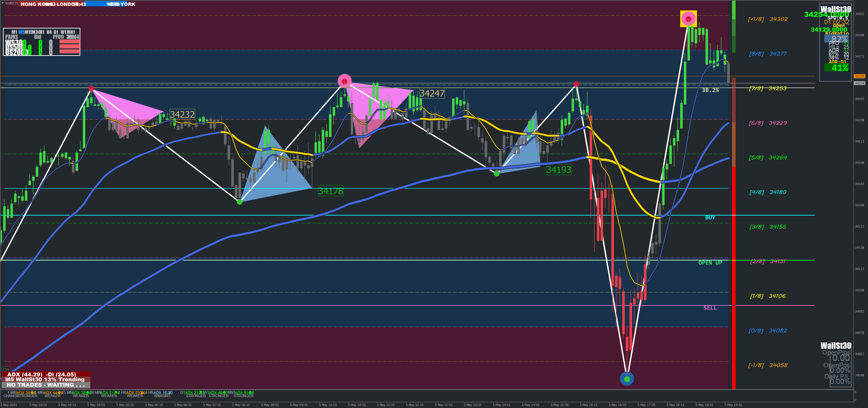Click the red dot at first swing high
The height and width of the screenshot is (408, 868).
pyautogui.click(x=91, y=89)
